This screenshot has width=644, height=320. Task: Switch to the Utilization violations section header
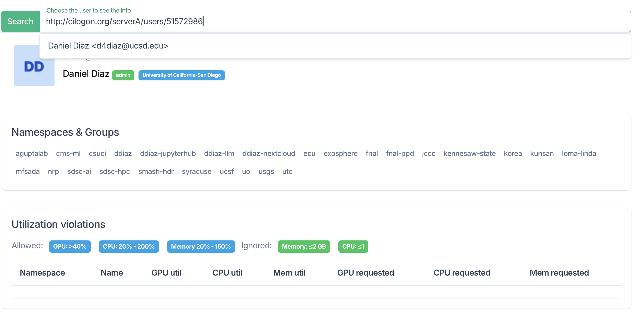click(58, 224)
